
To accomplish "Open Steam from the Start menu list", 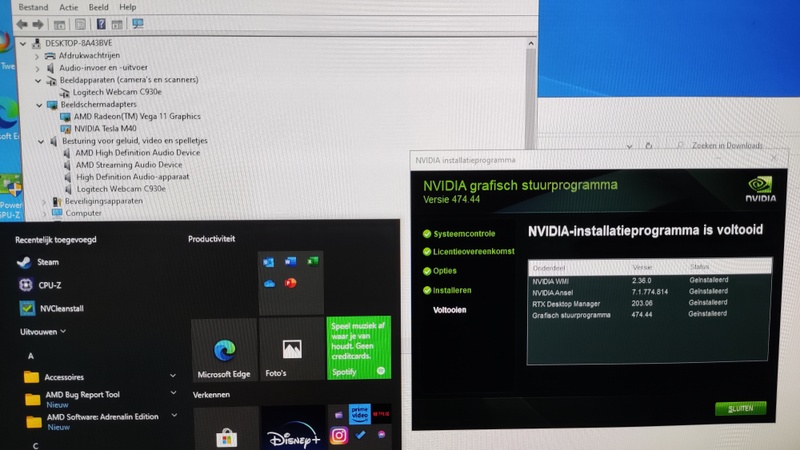I will coord(48,262).
